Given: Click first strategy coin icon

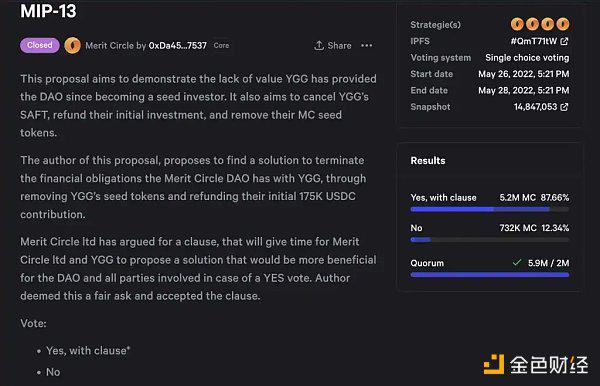Looking at the screenshot, I should [517, 24].
